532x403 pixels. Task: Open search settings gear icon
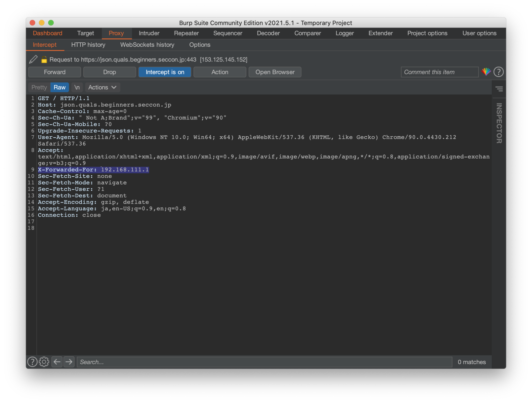tap(44, 362)
